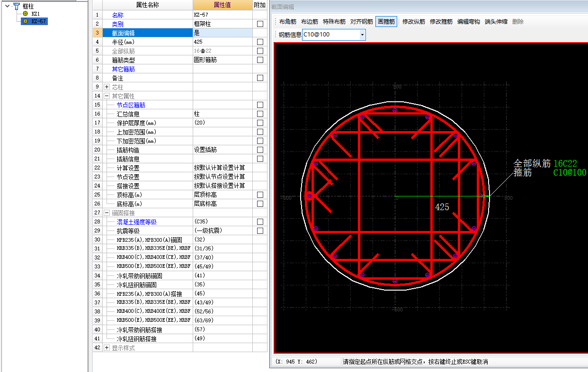Click the 其它箍筋 property link
This screenshot has height=372, width=588.
(x=123, y=69)
